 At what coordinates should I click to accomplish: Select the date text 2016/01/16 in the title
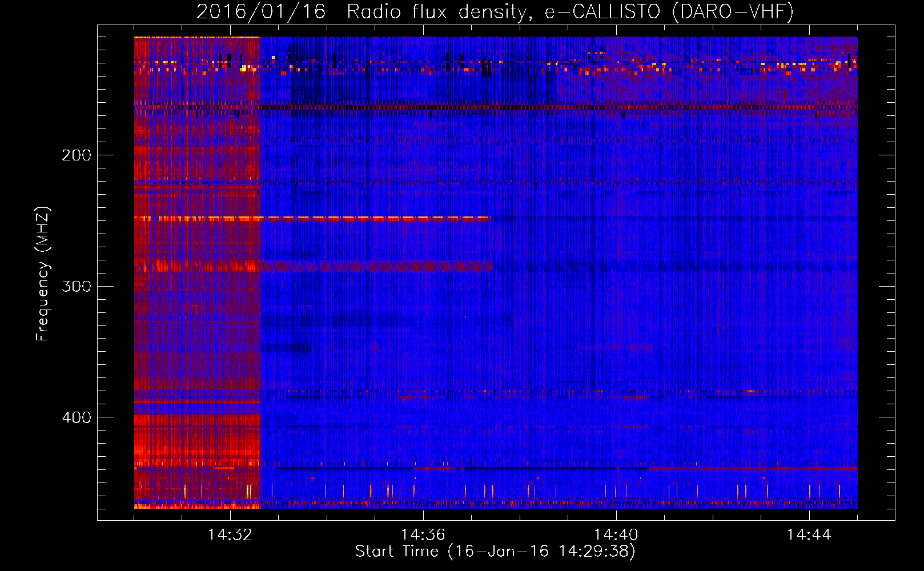tap(261, 11)
